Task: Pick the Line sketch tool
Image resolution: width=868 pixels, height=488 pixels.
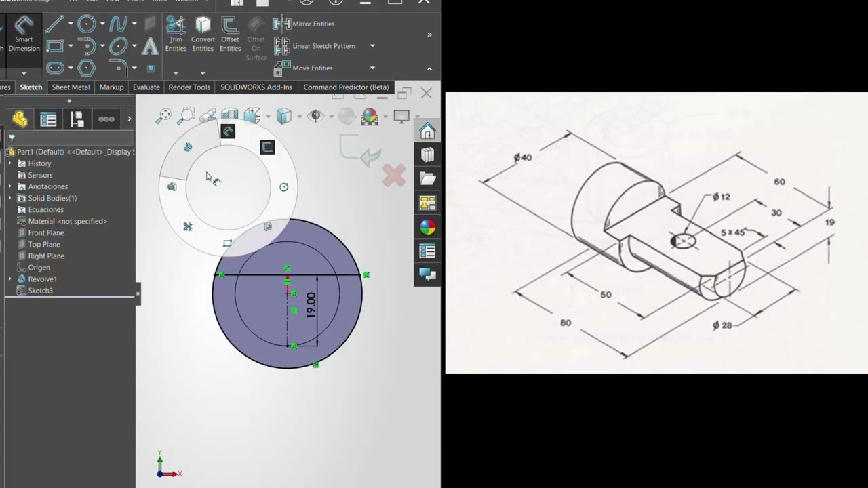Action: click(55, 24)
